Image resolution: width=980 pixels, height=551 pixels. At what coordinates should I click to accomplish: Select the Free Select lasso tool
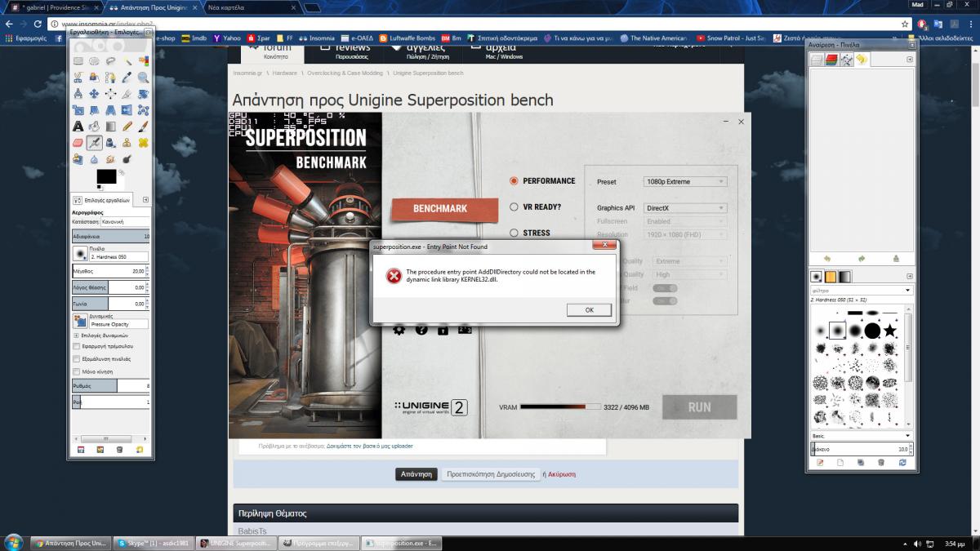coord(110,61)
